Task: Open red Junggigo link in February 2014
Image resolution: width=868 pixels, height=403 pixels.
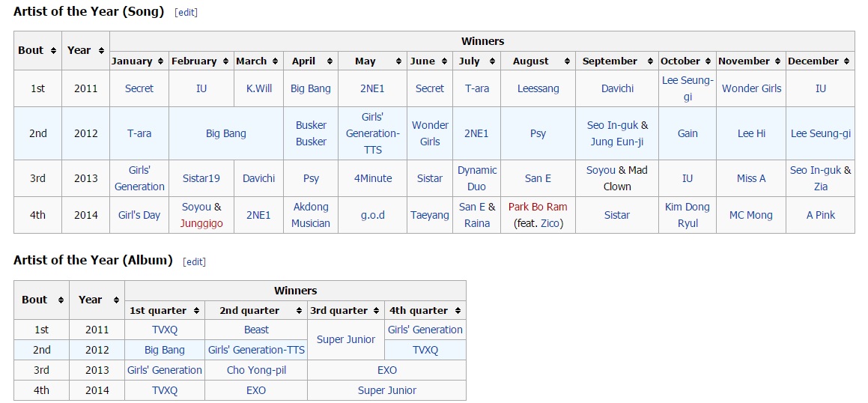Action: click(x=201, y=224)
